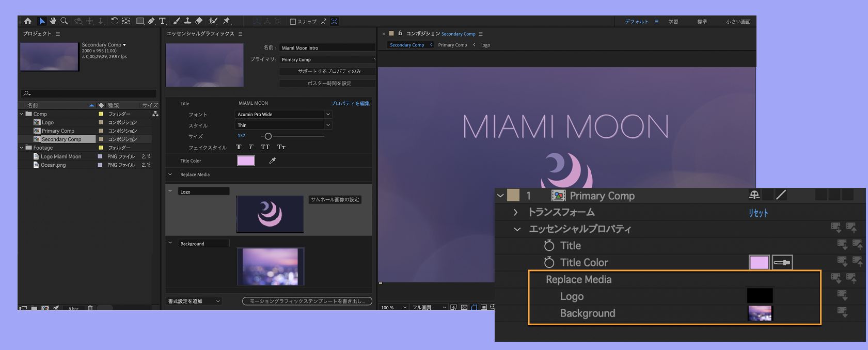Toggle the Snap checkbox in the toolbar

click(293, 22)
